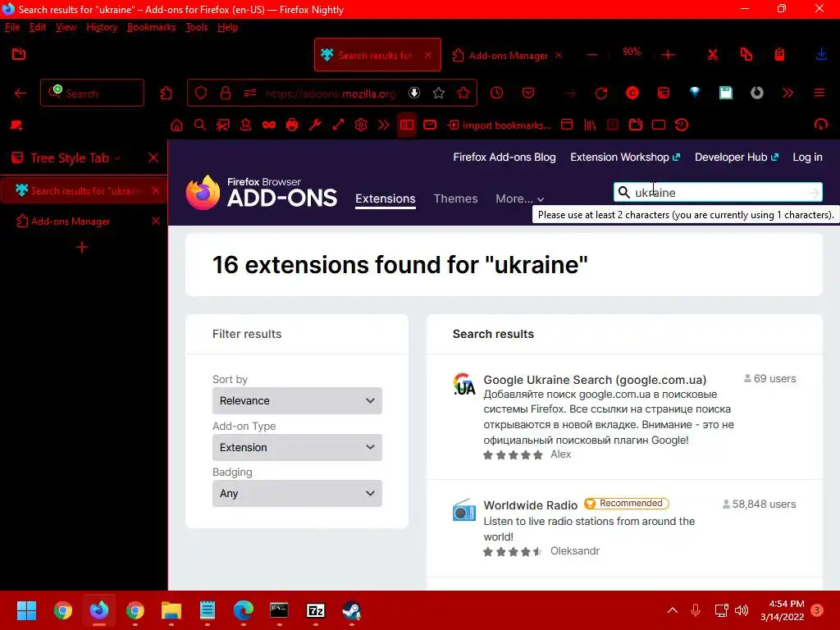The width and height of the screenshot is (840, 630).
Task: Expand the More… navigation dropdown
Action: point(519,199)
